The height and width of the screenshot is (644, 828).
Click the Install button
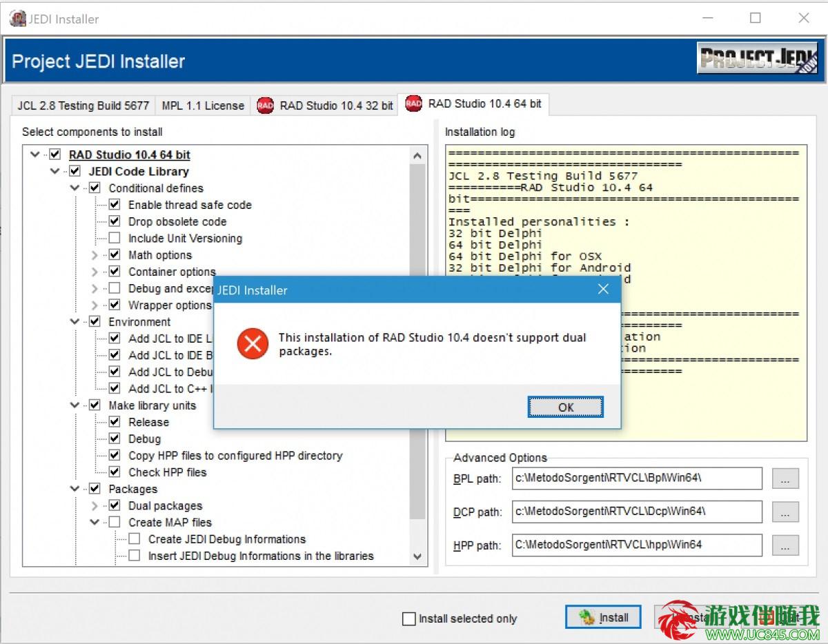[603, 617]
